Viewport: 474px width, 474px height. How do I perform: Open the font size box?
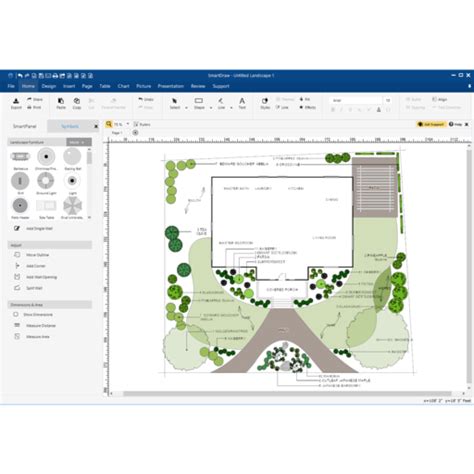click(x=388, y=100)
